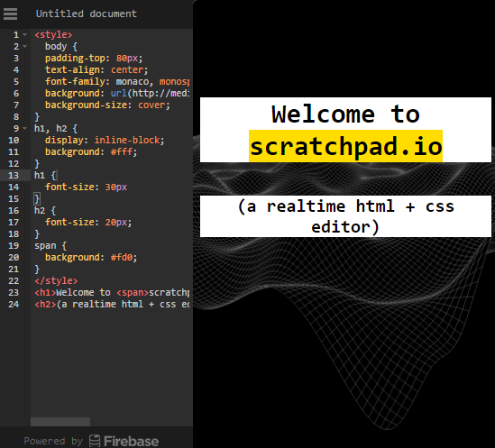Click the Welcome to heading in preview
495x448 pixels.
[345, 114]
